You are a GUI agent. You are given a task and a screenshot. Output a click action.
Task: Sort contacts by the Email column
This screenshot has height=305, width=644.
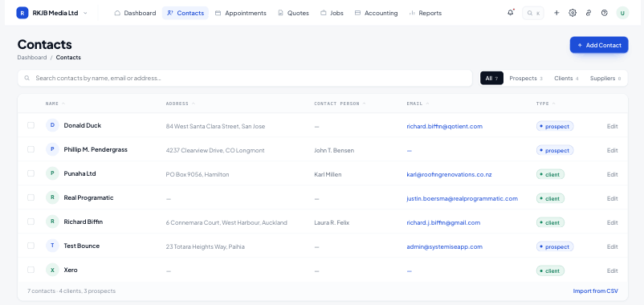click(x=418, y=104)
